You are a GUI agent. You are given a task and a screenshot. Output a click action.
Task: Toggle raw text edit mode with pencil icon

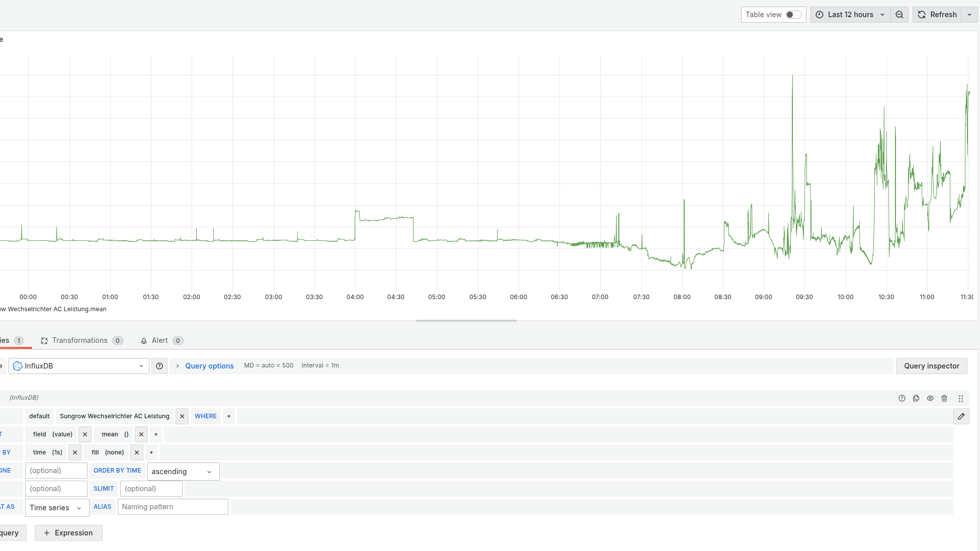pyautogui.click(x=961, y=416)
